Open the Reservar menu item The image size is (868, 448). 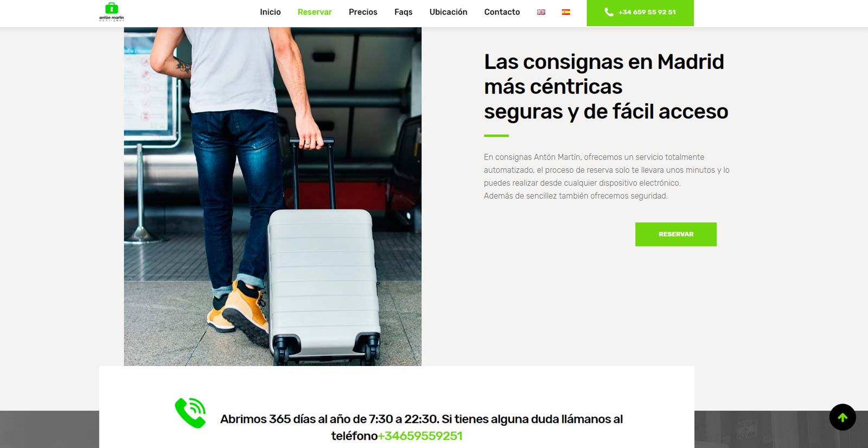[x=315, y=12]
